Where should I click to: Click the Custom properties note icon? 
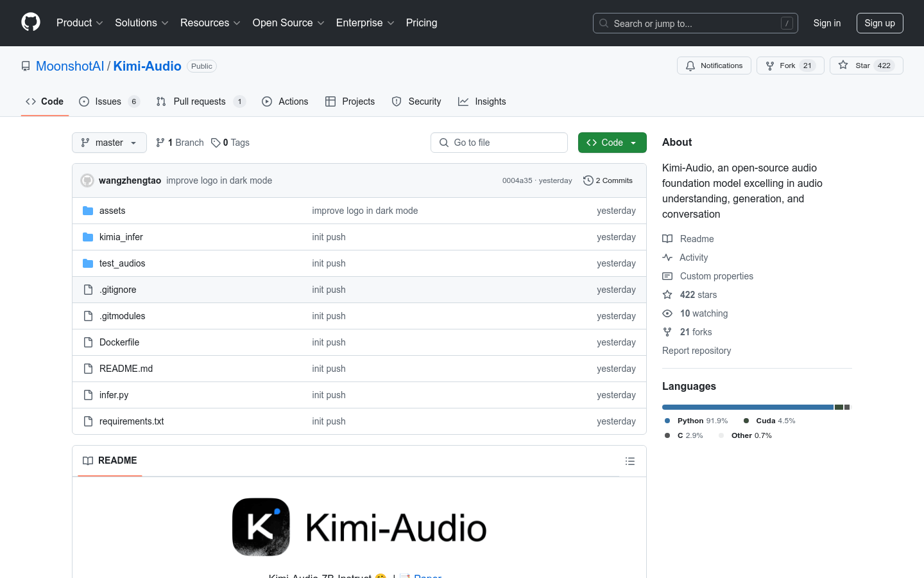pos(667,276)
